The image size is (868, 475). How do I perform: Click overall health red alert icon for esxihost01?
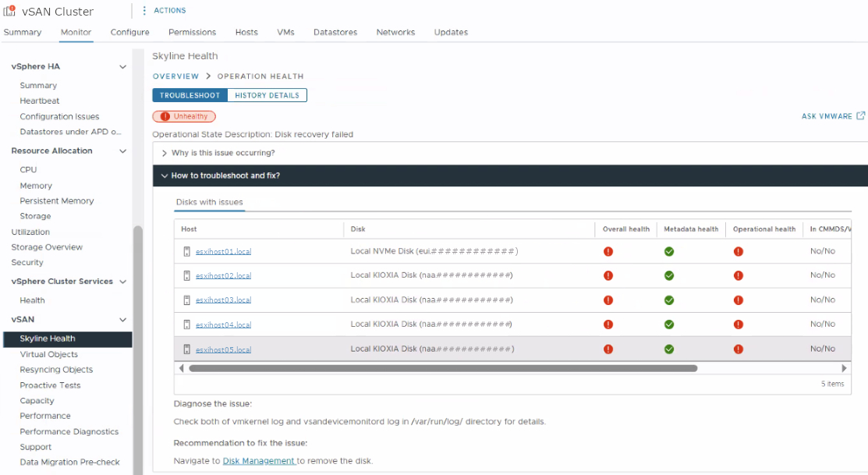[x=608, y=251]
